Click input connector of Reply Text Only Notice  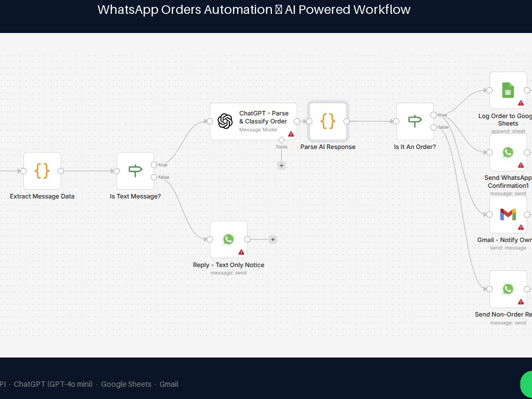click(x=210, y=239)
